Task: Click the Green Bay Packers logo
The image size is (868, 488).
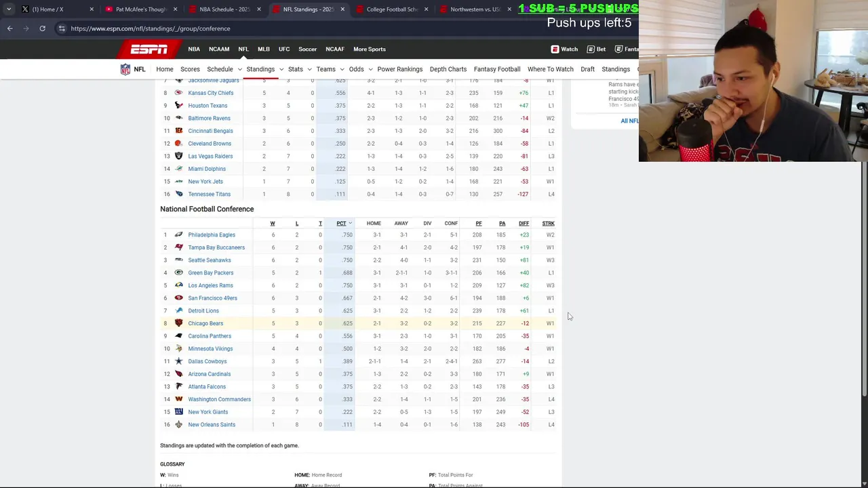Action: [179, 273]
